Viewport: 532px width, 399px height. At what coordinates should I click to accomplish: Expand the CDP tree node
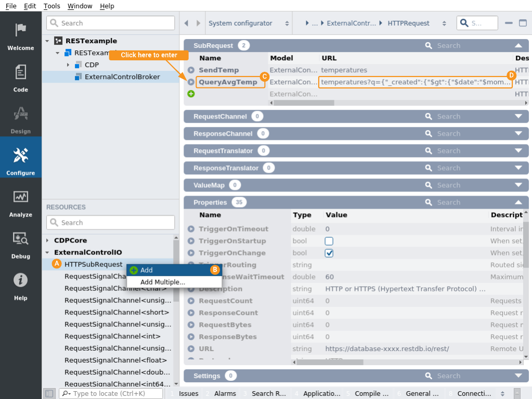(x=68, y=65)
